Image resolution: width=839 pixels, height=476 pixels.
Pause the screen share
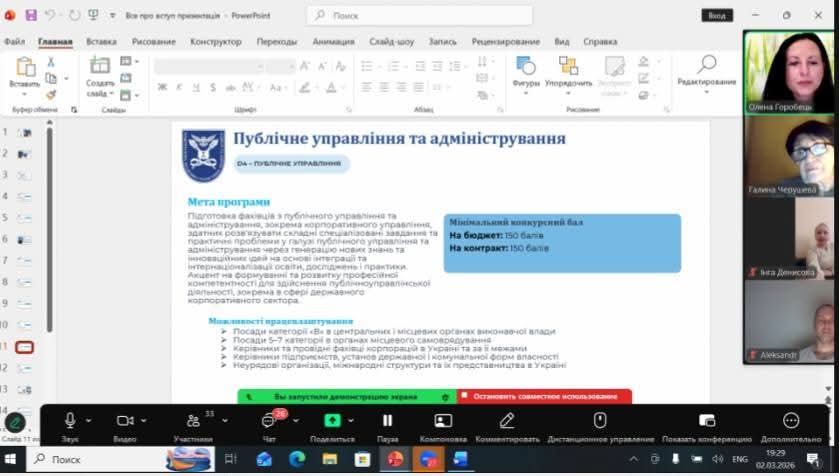pyautogui.click(x=387, y=421)
